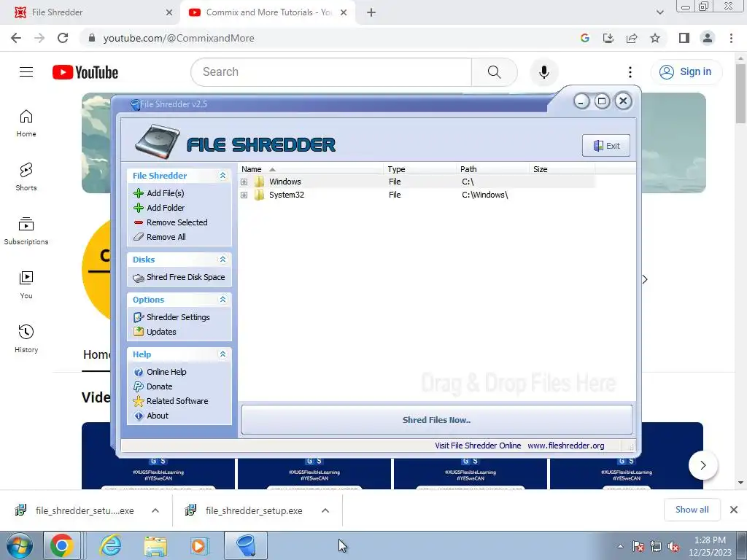Show hidden system tray icons arrow
This screenshot has width=747, height=560.
pos(620,546)
